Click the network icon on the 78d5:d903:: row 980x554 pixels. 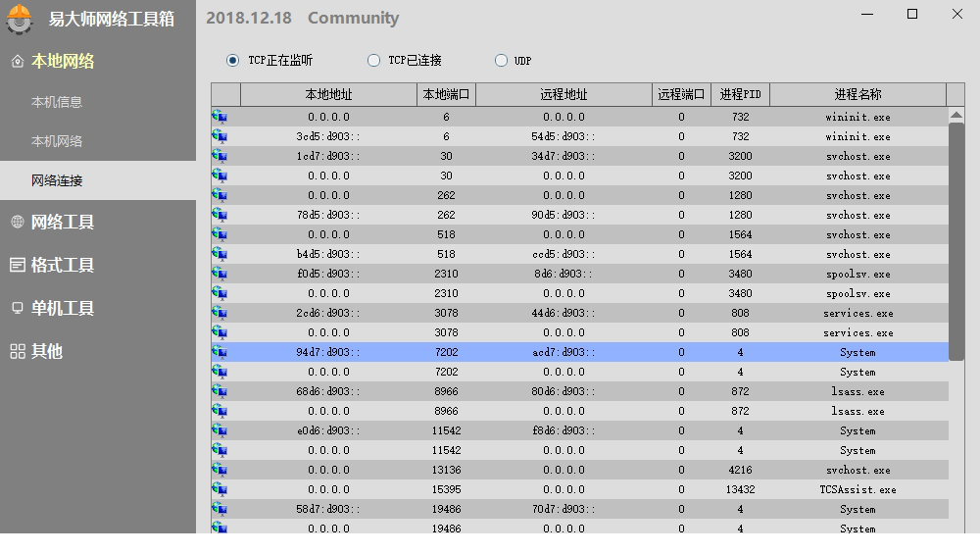point(220,215)
